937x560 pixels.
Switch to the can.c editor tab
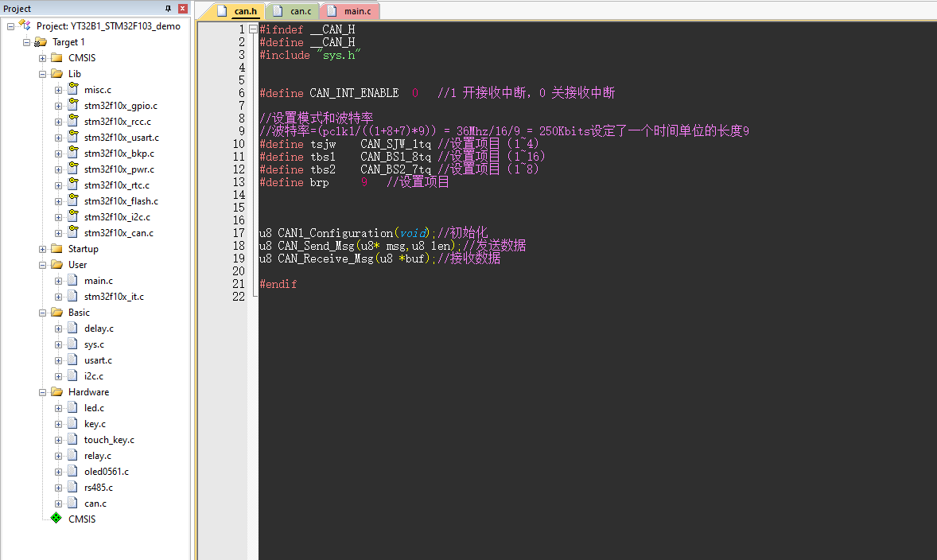(x=293, y=11)
